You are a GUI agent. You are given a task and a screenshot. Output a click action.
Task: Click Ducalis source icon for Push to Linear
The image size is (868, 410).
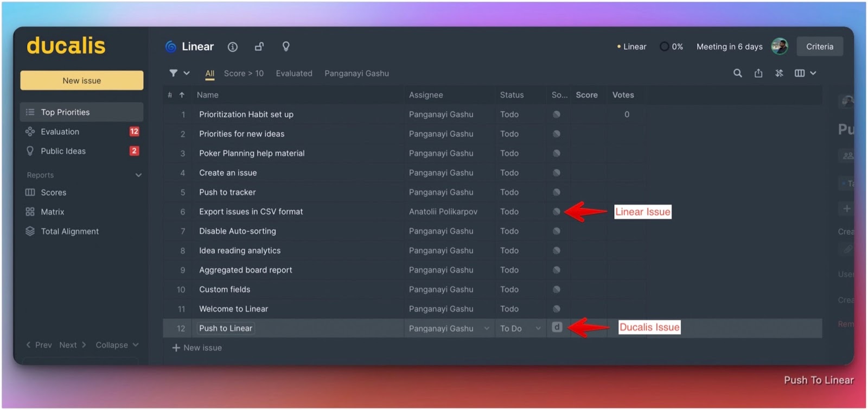click(557, 327)
